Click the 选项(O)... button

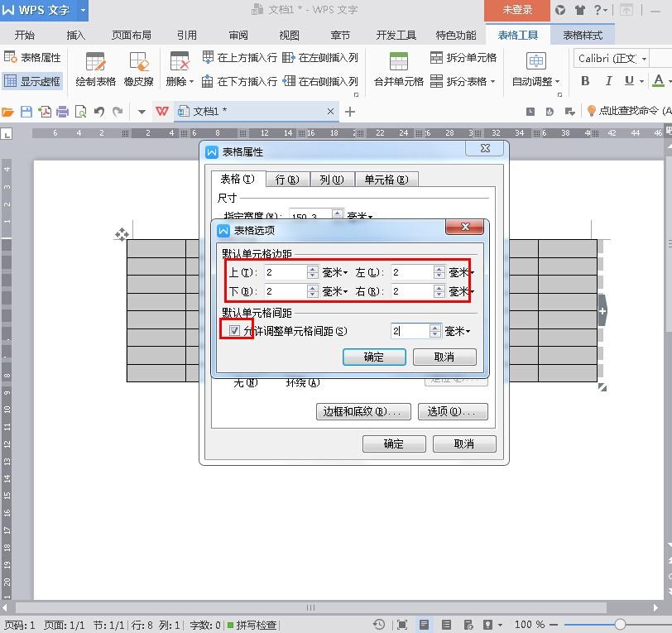[x=453, y=411]
